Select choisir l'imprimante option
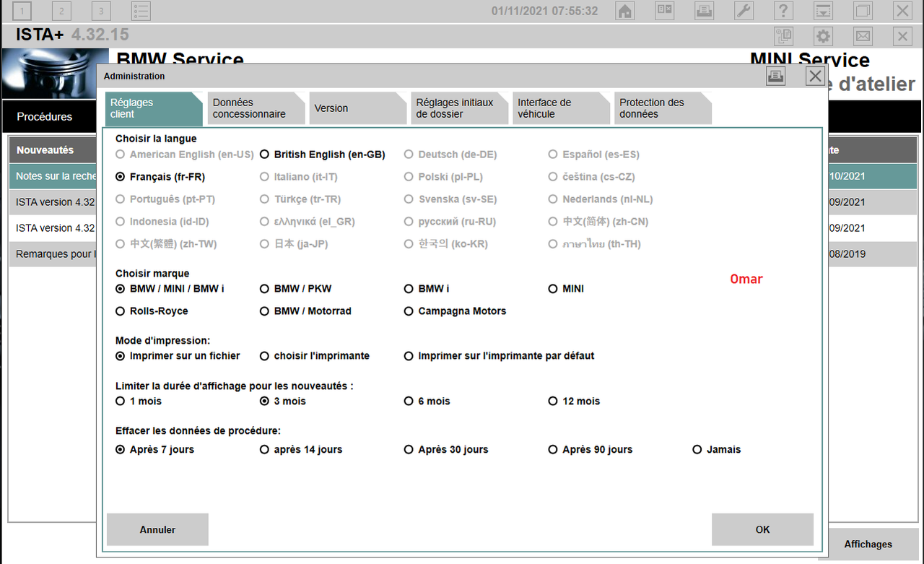Image resolution: width=924 pixels, height=564 pixels. tap(315, 356)
